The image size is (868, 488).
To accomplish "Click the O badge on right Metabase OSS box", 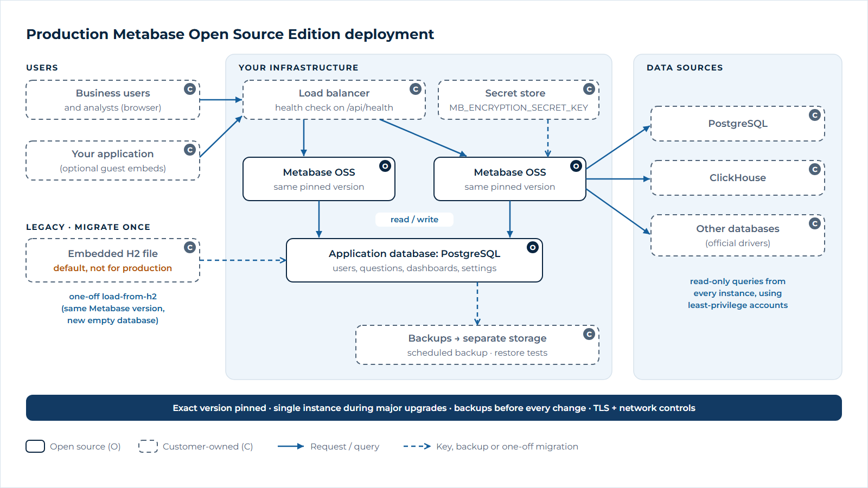I will pos(576,166).
